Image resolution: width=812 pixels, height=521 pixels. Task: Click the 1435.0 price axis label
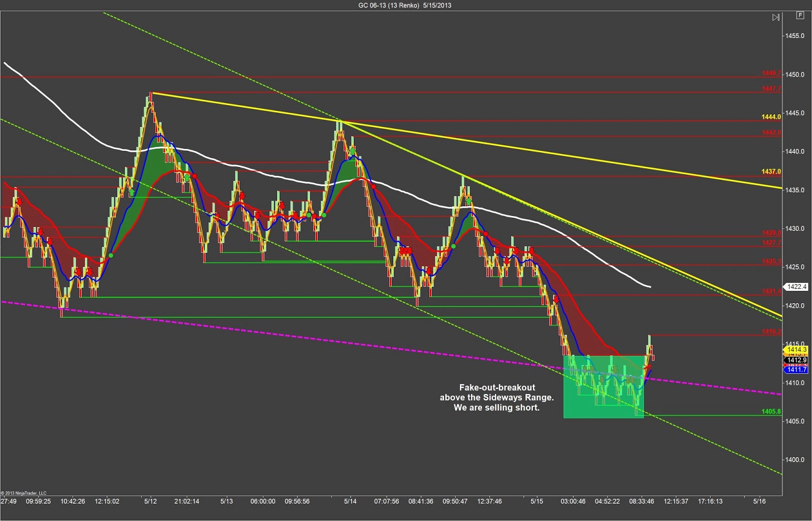(x=795, y=190)
